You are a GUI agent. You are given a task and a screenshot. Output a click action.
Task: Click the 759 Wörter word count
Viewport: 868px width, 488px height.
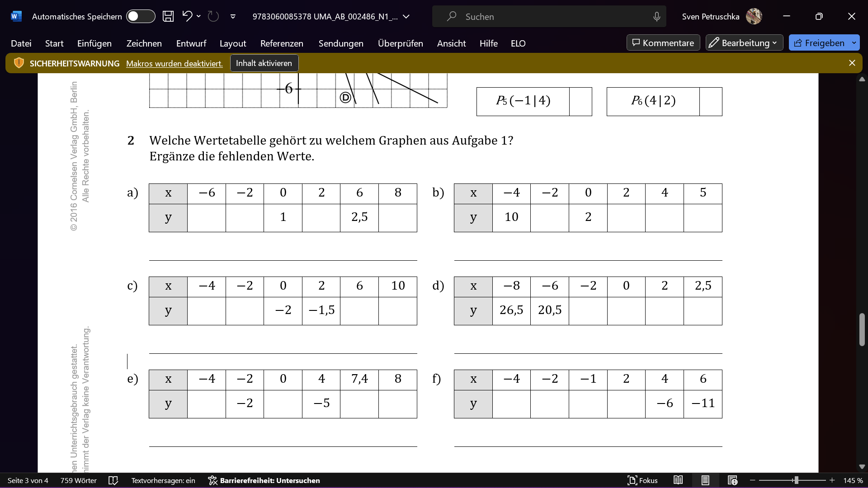(x=79, y=480)
